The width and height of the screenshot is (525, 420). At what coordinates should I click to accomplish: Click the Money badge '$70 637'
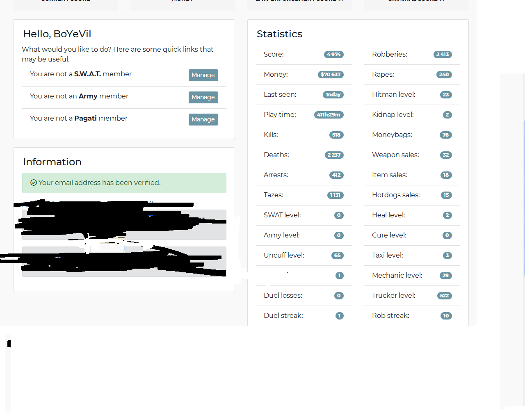(331, 75)
